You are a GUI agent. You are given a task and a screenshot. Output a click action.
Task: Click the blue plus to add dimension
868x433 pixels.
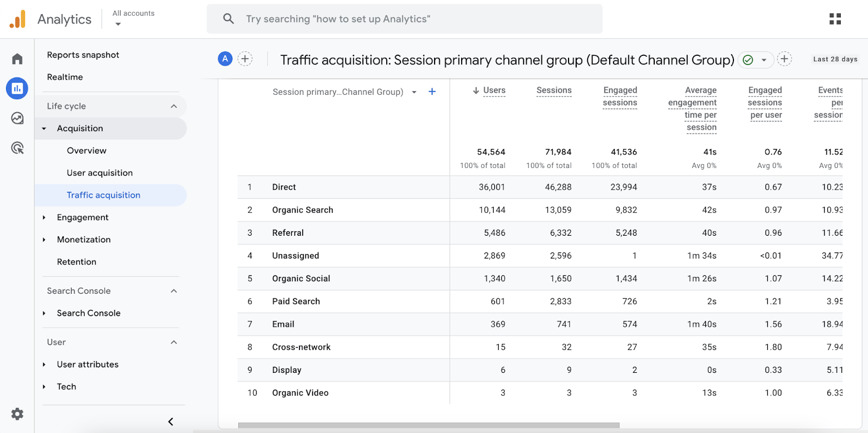pyautogui.click(x=432, y=92)
